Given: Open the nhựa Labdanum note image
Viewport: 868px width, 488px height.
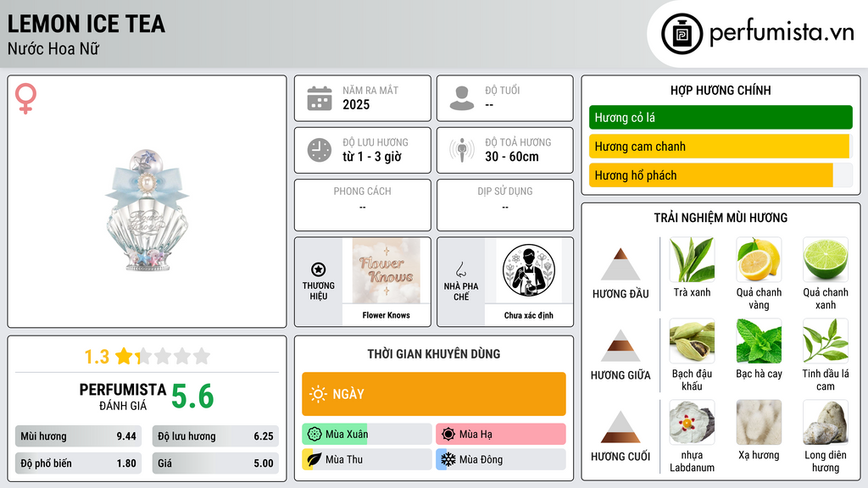Looking at the screenshot, I should tap(692, 422).
